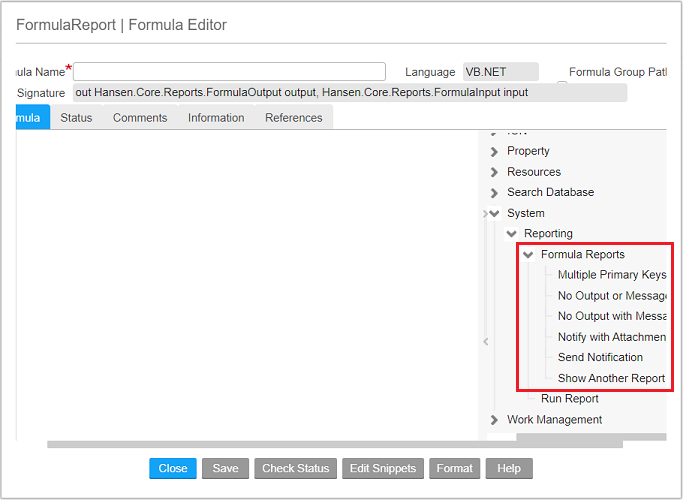Screen dimensions: 683x500
Task: Expand the Resources tree node
Action: [x=494, y=172]
